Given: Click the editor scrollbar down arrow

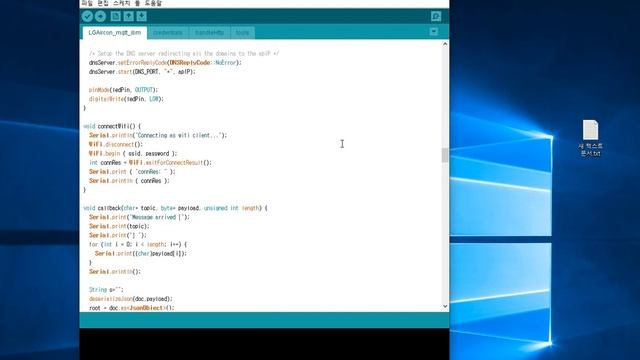Looking at the screenshot, I should (445, 306).
